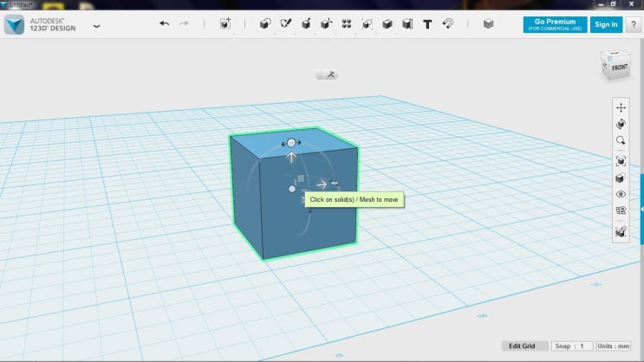Select the Pan navigation tool
This screenshot has width=644, height=362.
[621, 107]
